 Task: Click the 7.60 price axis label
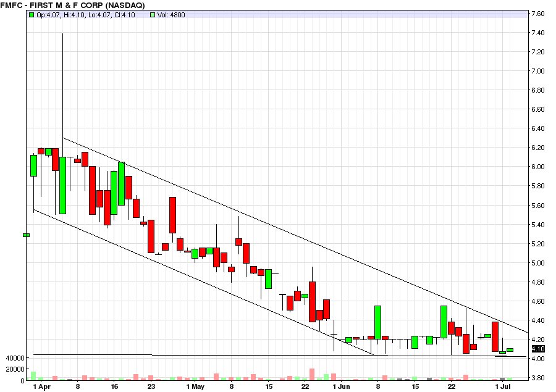(538, 14)
